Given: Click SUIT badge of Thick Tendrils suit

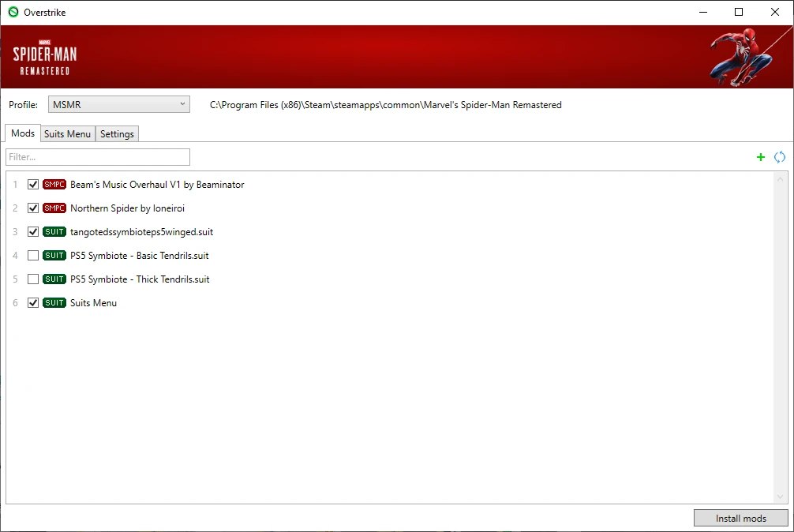Looking at the screenshot, I should 54,279.
